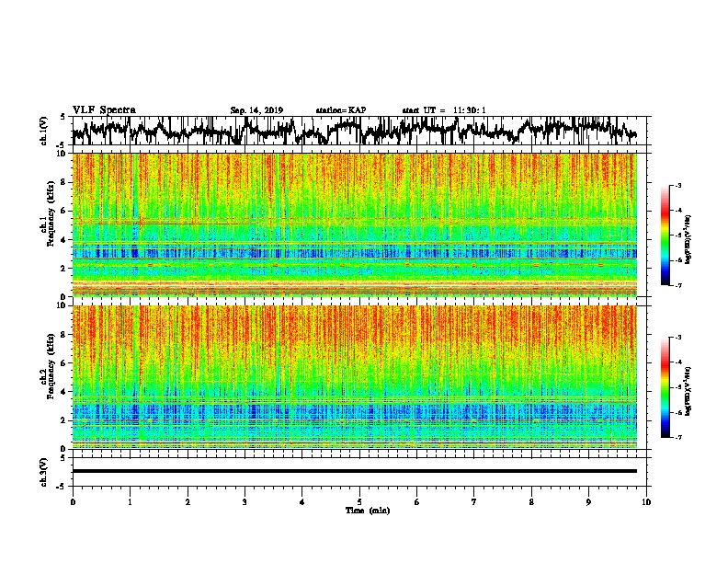Viewport: 728px width, 563px height.
Task: Click time axis tick label "7"
Action: tap(474, 501)
